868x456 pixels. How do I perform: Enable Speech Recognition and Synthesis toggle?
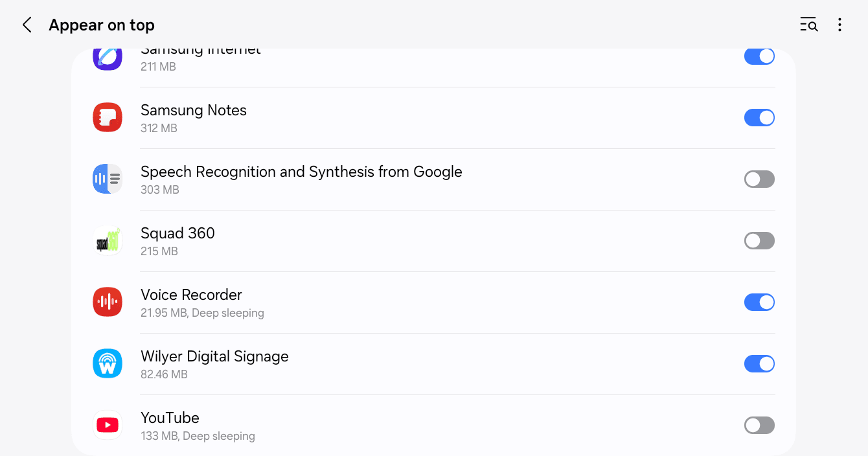pyautogui.click(x=759, y=179)
